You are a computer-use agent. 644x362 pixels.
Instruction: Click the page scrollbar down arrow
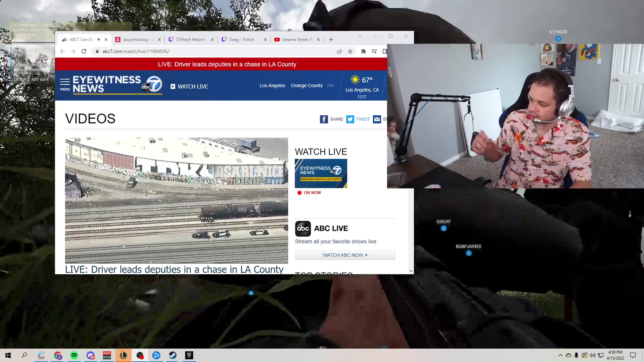click(411, 271)
